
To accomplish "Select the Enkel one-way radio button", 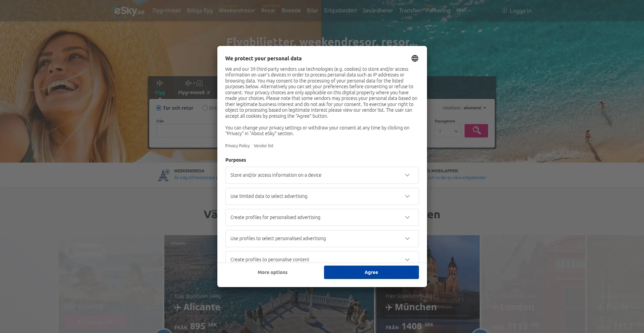I will tap(205, 108).
